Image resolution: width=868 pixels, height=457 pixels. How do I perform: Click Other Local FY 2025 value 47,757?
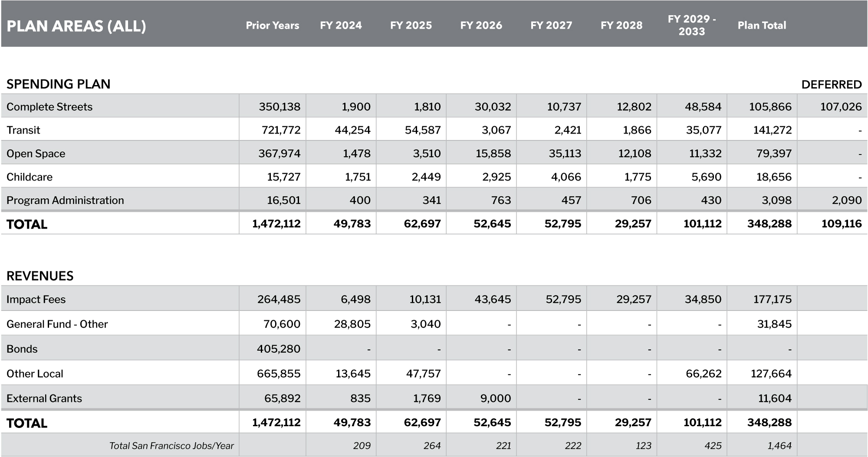coord(423,374)
